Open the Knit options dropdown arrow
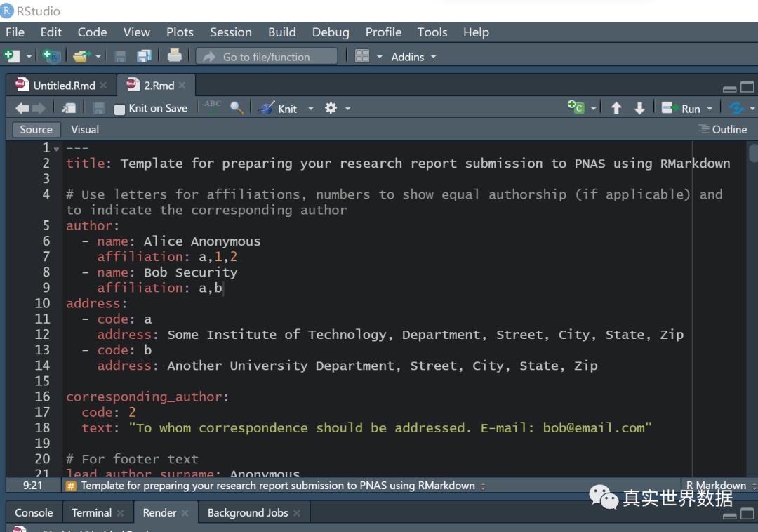This screenshot has height=532, width=758. click(311, 109)
